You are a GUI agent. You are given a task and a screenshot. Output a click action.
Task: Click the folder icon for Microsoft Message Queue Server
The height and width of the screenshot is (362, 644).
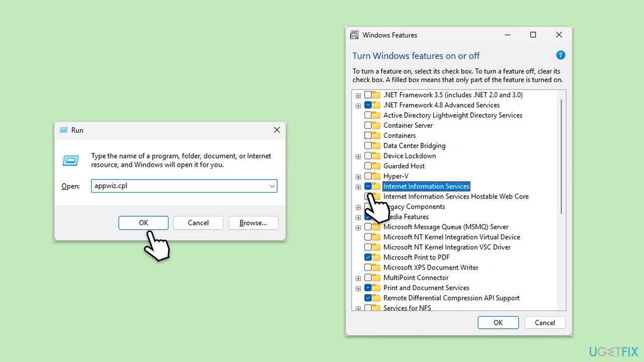point(376,227)
